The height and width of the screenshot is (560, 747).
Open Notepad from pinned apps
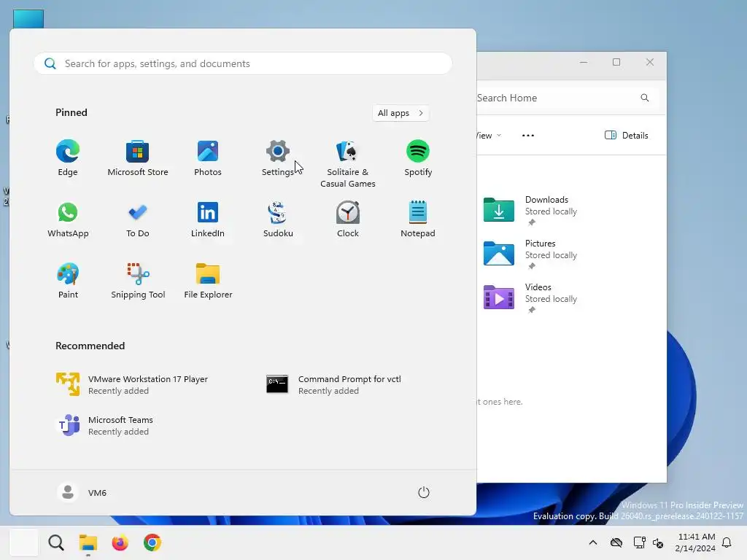[418, 219]
